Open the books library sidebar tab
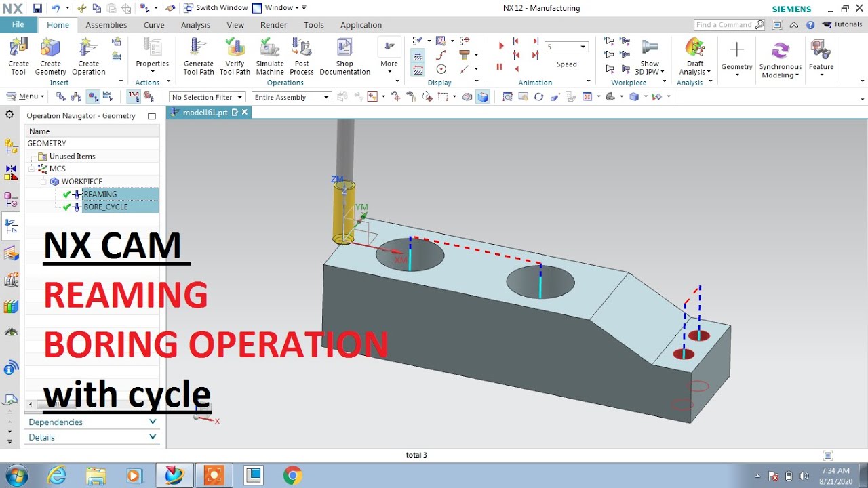The height and width of the screenshot is (488, 868). click(11, 306)
